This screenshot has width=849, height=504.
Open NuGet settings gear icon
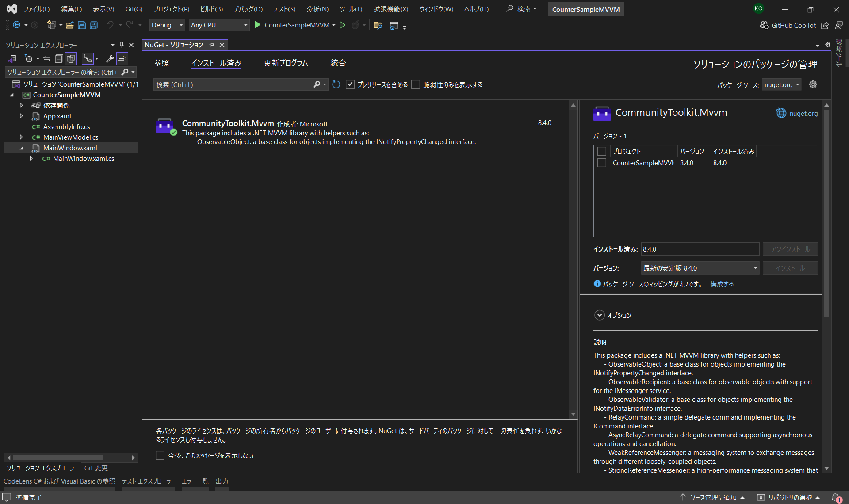click(x=813, y=84)
